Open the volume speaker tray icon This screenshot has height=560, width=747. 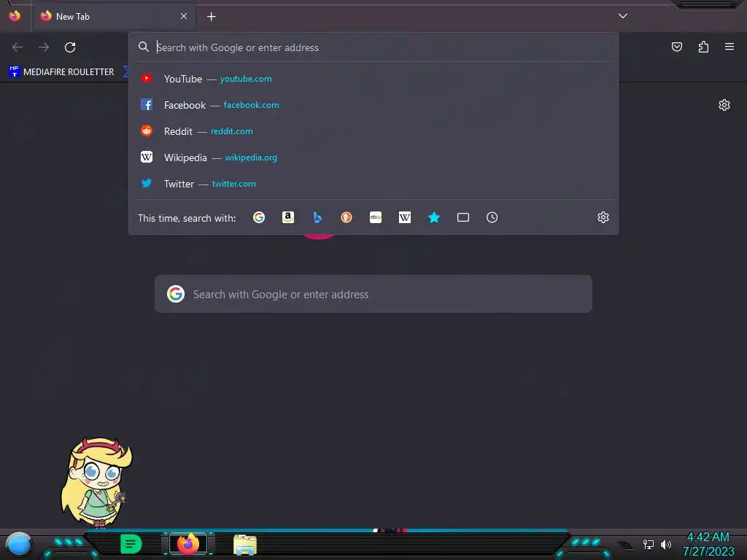click(x=666, y=544)
